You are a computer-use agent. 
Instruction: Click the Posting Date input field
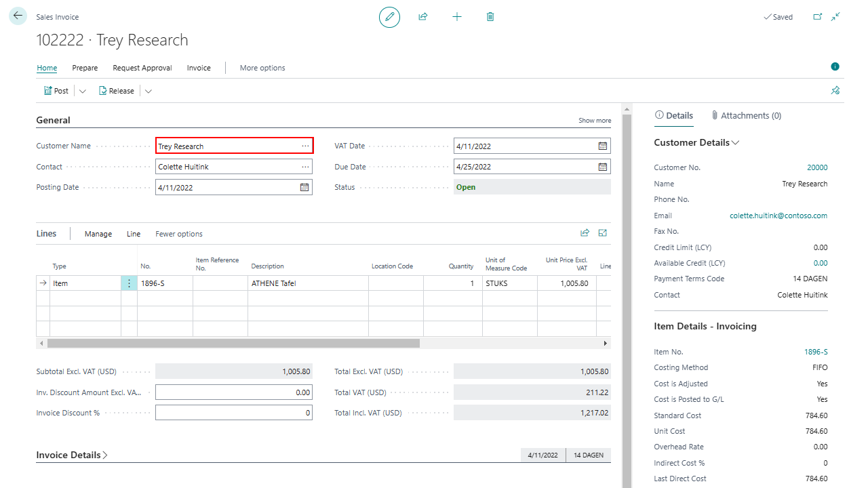point(234,187)
